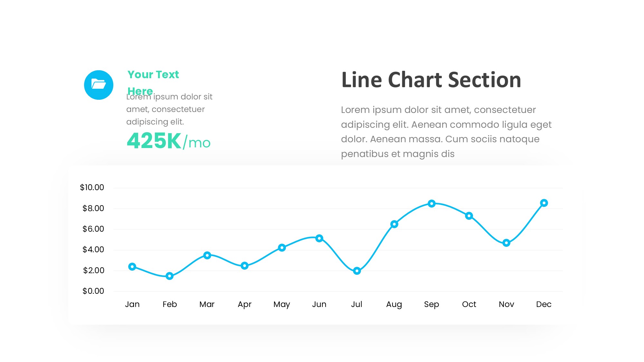This screenshot has height=362, width=644.
Task: Click the Jun data point marker
Action: pyautogui.click(x=319, y=238)
